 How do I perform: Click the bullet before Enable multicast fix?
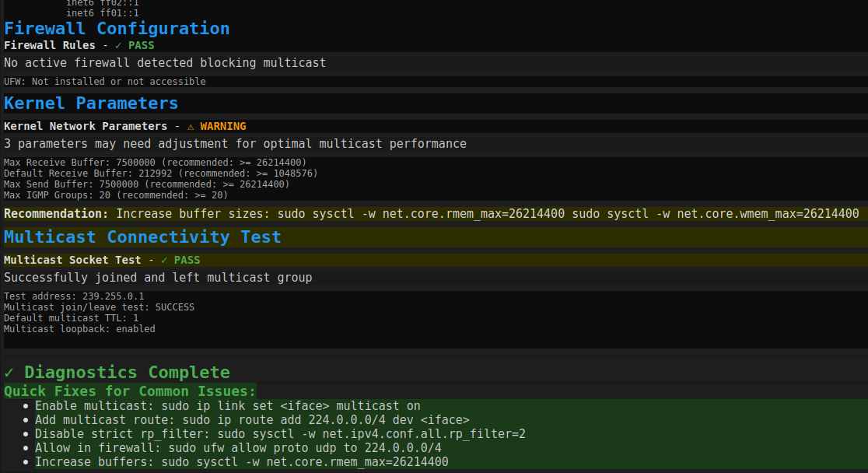[26, 406]
